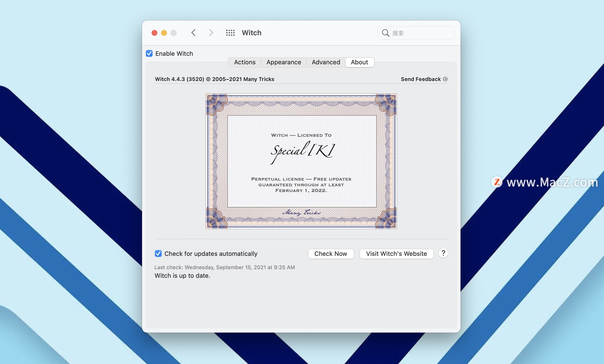Click Send Feedback link
The image size is (604, 364).
click(x=424, y=79)
